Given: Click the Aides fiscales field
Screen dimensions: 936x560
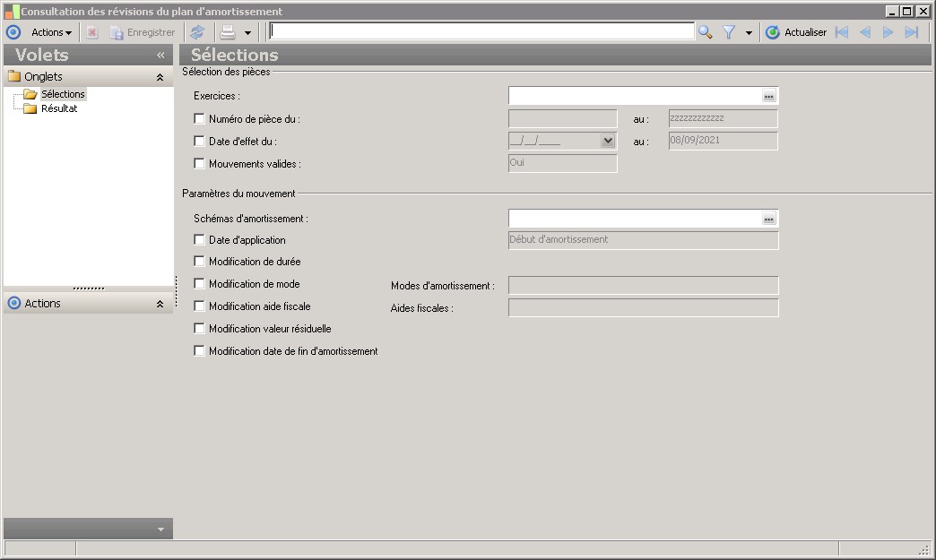Looking at the screenshot, I should click(x=644, y=307).
